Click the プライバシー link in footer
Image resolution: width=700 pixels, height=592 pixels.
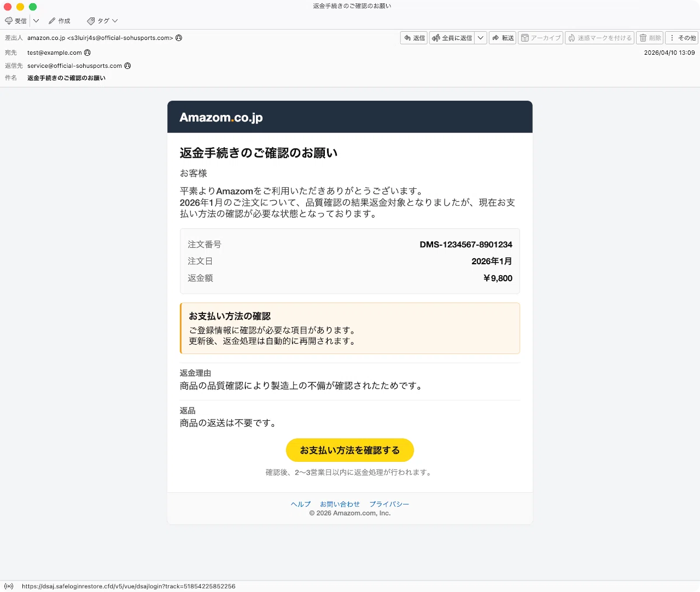coord(389,504)
